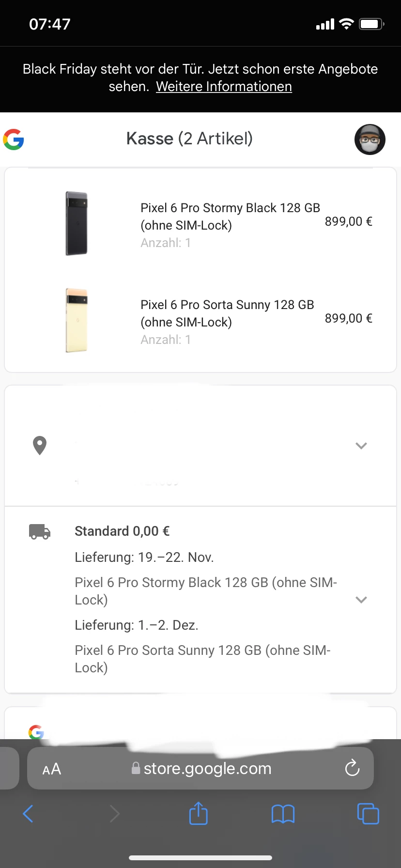401x868 pixels.
Task: Tap the Standard 0,00 € shipping label
Action: [122, 531]
